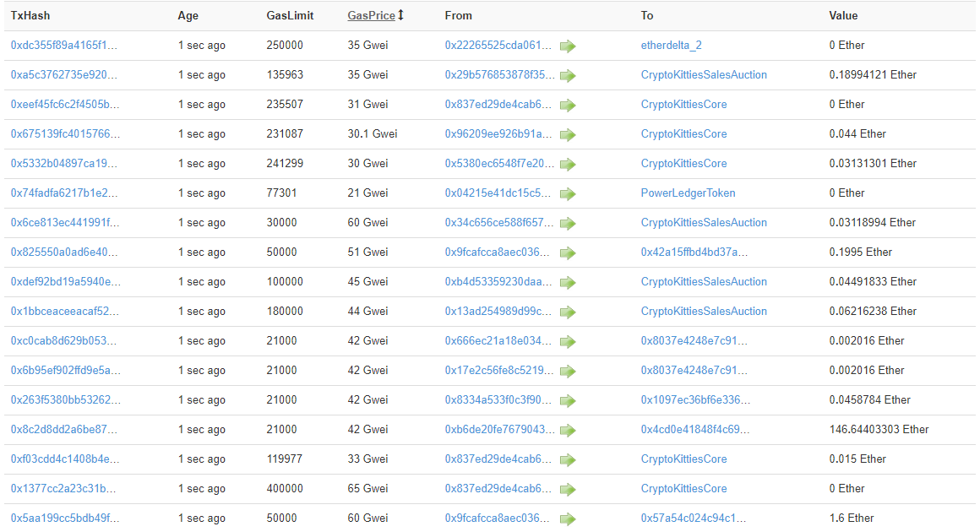Open transaction 0x6ce813ec441991f...
This screenshot has width=980, height=532.
[x=65, y=222]
